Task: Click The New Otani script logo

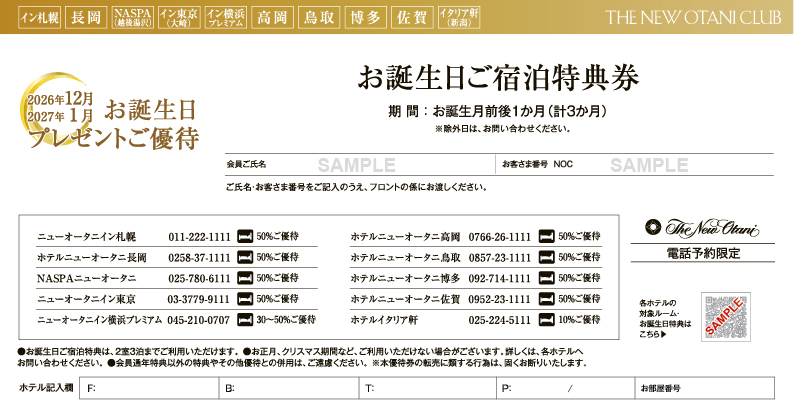Action: (702, 228)
